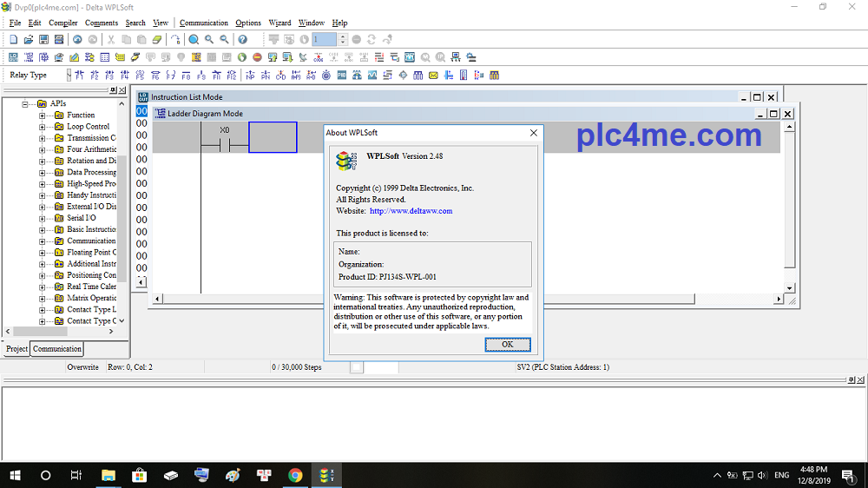Image resolution: width=868 pixels, height=488 pixels.
Task: Expand the Function node in APIs tree
Action: tap(42, 115)
